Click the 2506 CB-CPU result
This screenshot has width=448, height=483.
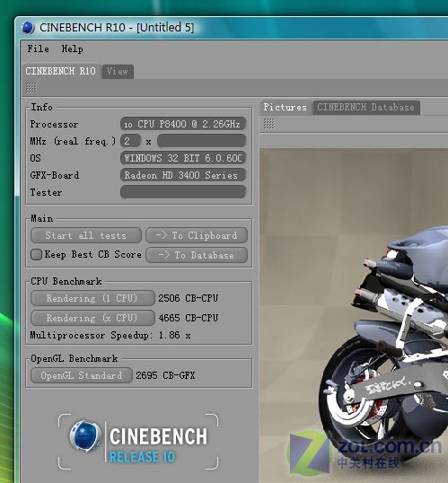[189, 298]
